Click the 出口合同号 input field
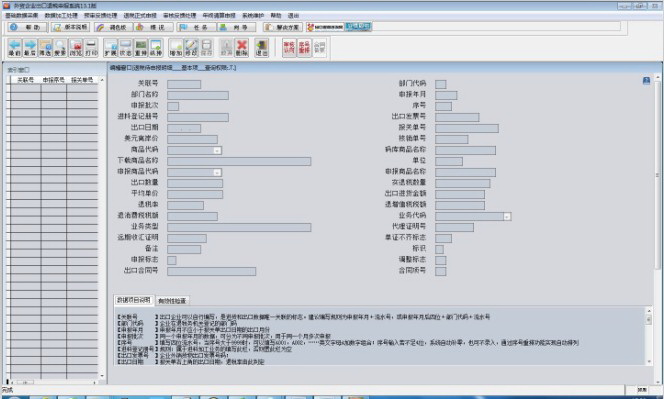The height and width of the screenshot is (399, 664). 212,271
